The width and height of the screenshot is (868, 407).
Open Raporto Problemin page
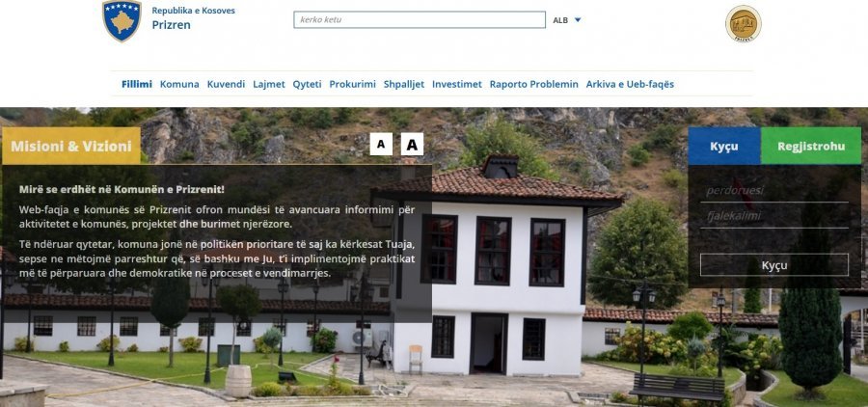(533, 84)
